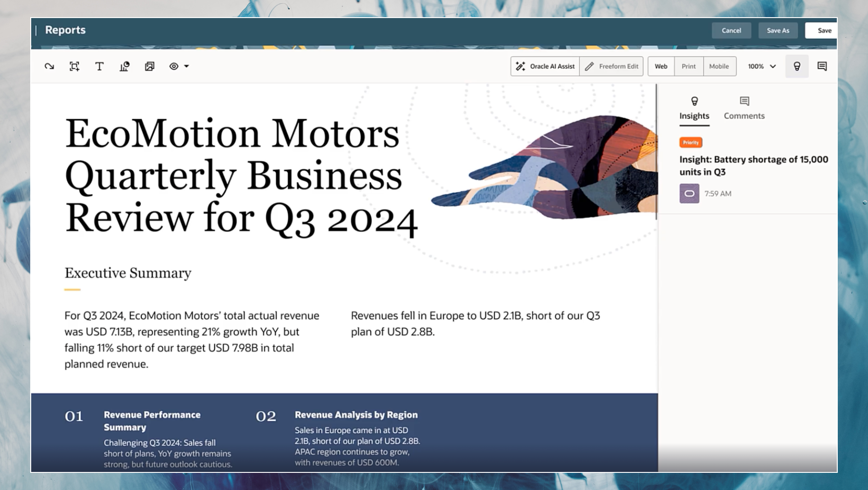868x490 pixels.
Task: Click the Revenue Analysis by Region heading
Action: (356, 415)
